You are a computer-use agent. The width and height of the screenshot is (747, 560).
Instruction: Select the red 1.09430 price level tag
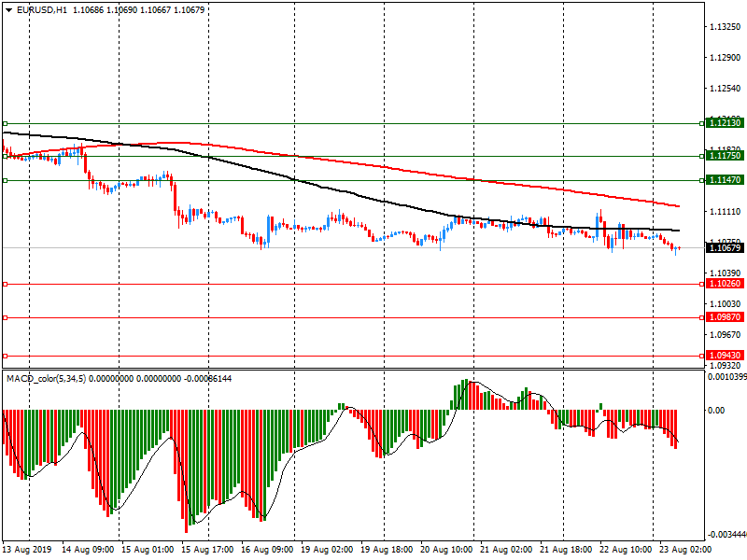[726, 356]
